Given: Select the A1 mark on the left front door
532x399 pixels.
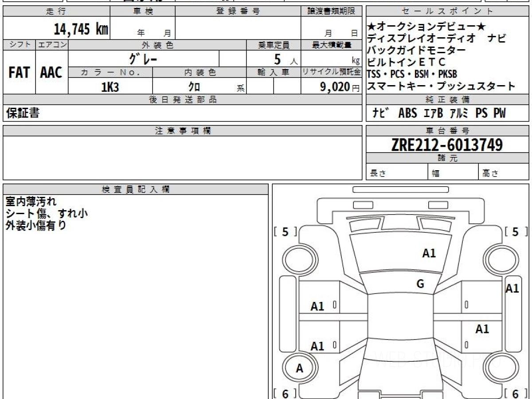Looking at the screenshot, I should click(317, 306).
